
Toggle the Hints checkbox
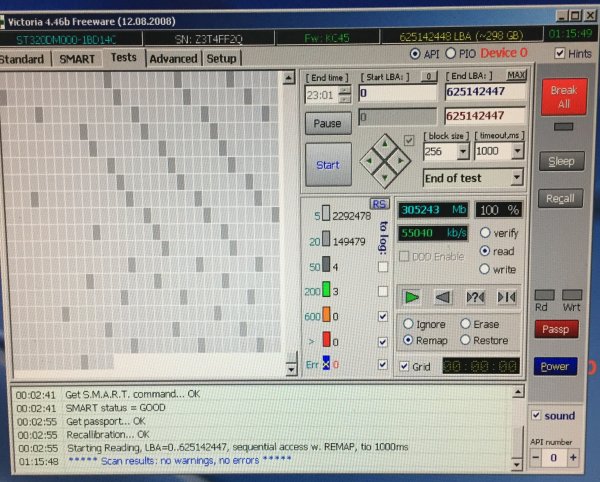tap(559, 53)
